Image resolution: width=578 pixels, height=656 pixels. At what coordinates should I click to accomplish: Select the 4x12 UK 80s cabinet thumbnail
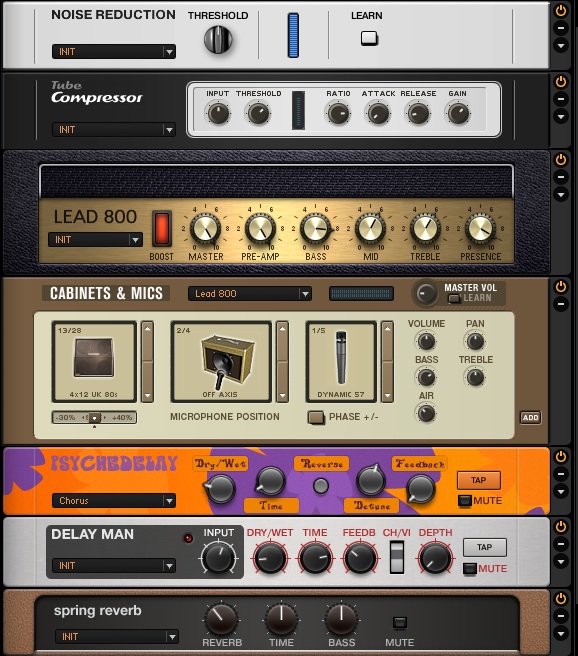94,362
